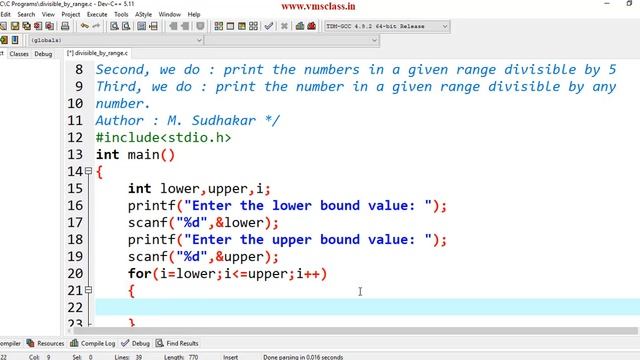Click the highlighted empty line 22
Screen dimensions: 640x360
[367, 307]
